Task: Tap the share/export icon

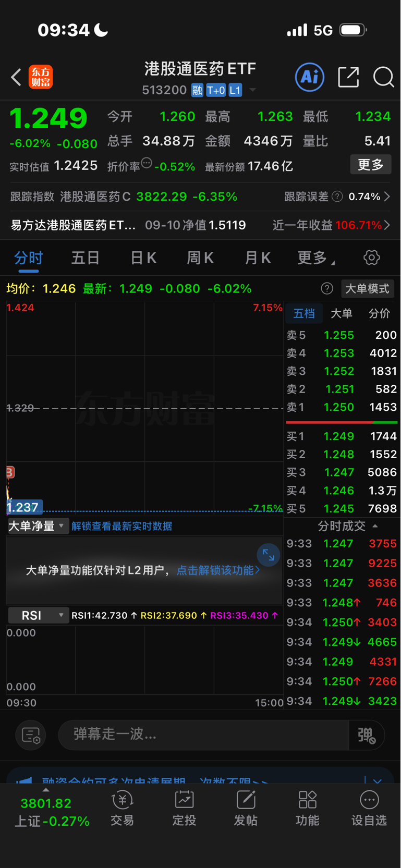Action: pyautogui.click(x=348, y=77)
